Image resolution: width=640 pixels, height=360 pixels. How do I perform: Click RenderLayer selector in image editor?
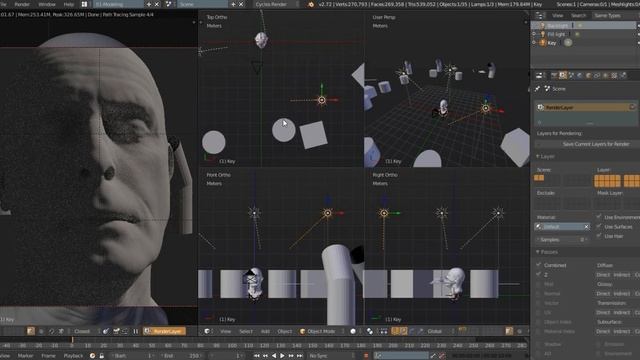point(164,331)
